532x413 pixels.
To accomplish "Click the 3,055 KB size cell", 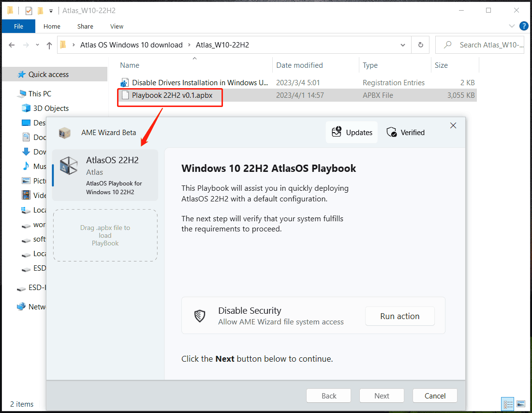I will point(461,95).
